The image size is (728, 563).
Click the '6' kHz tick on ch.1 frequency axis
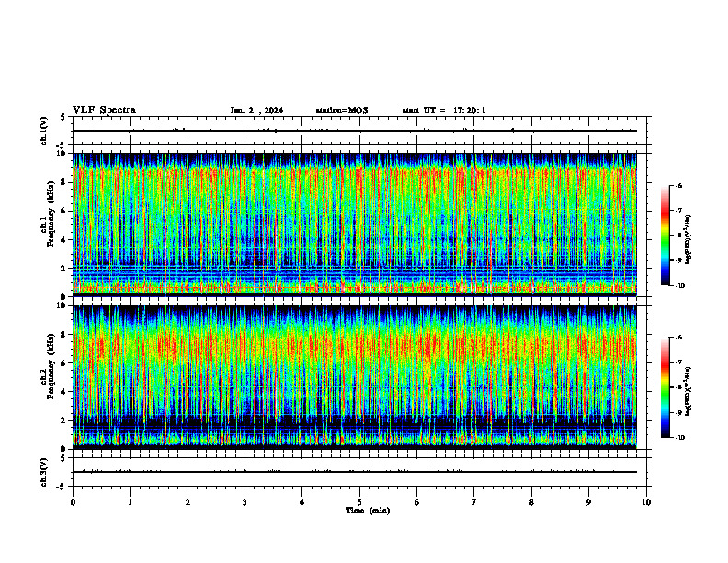pos(64,211)
